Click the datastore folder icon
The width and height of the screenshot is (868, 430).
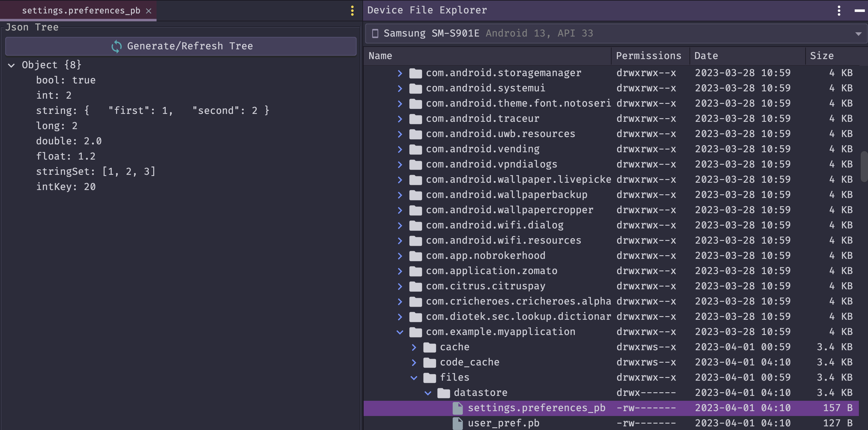(x=443, y=393)
